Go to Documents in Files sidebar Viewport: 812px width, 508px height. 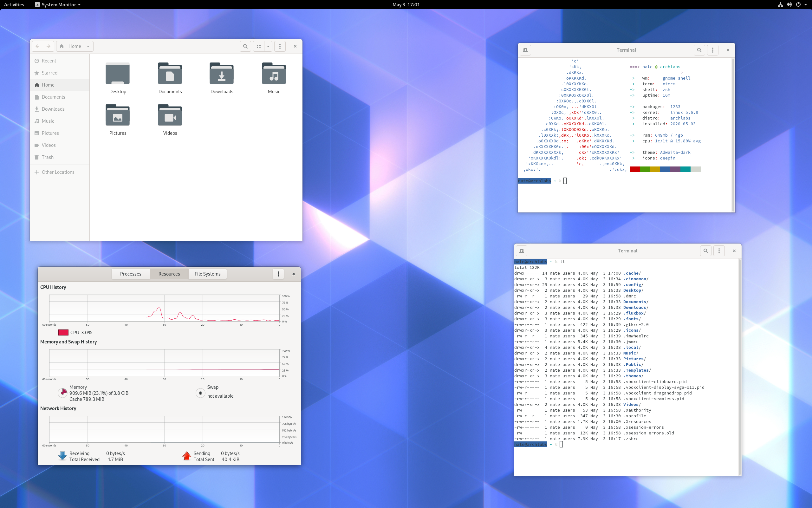(x=60, y=97)
